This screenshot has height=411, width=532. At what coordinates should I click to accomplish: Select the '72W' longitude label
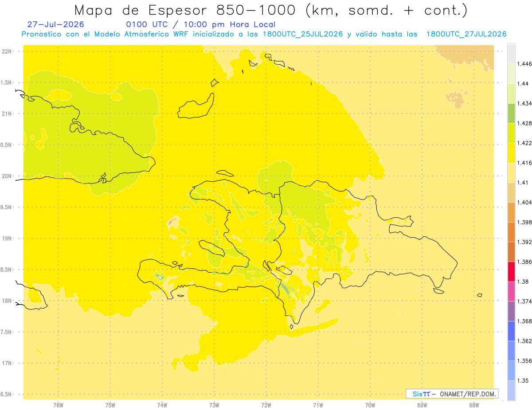[266, 405]
